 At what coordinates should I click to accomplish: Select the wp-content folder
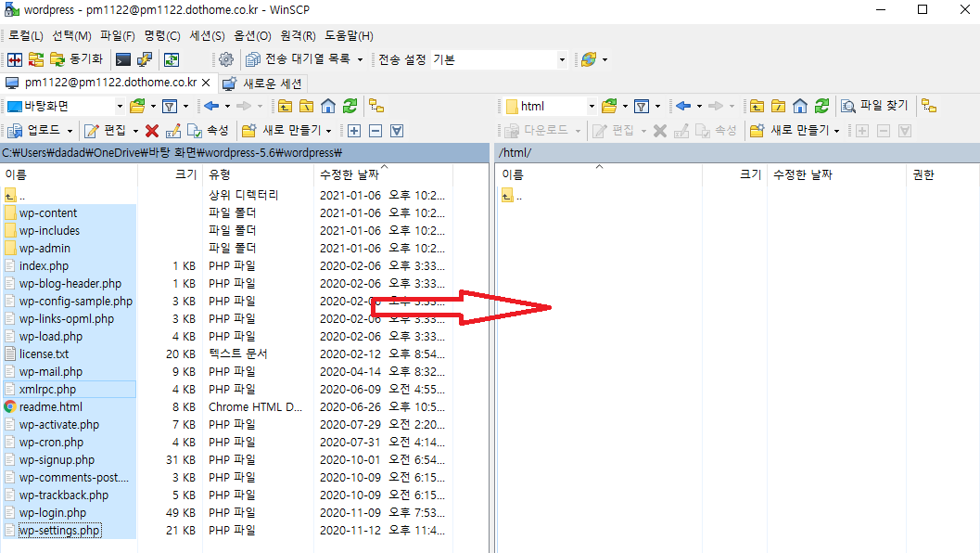(48, 213)
